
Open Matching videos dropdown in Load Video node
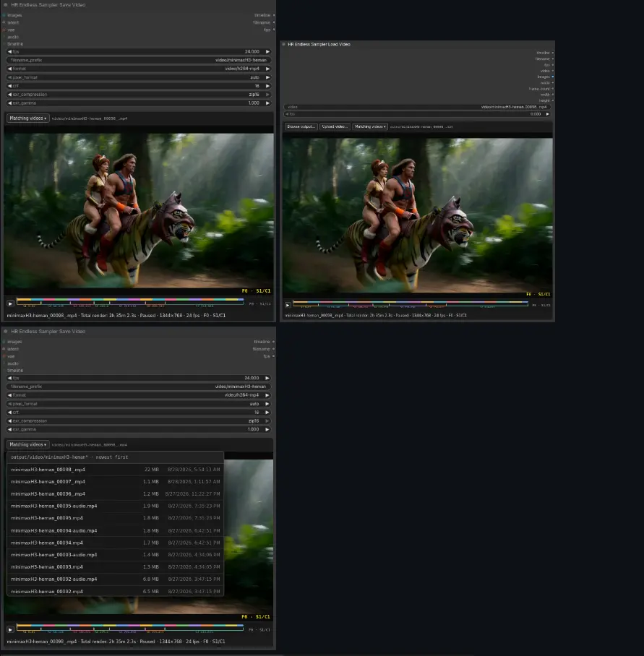point(370,126)
